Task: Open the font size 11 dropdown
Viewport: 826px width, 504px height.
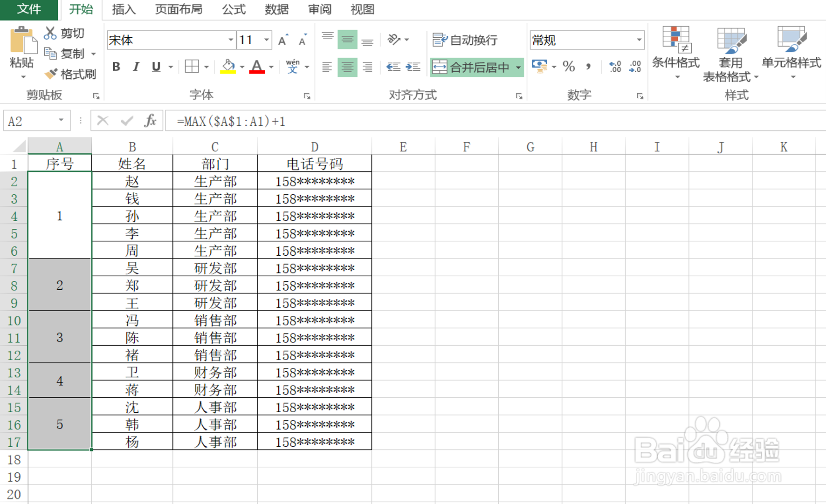Action: pos(266,40)
